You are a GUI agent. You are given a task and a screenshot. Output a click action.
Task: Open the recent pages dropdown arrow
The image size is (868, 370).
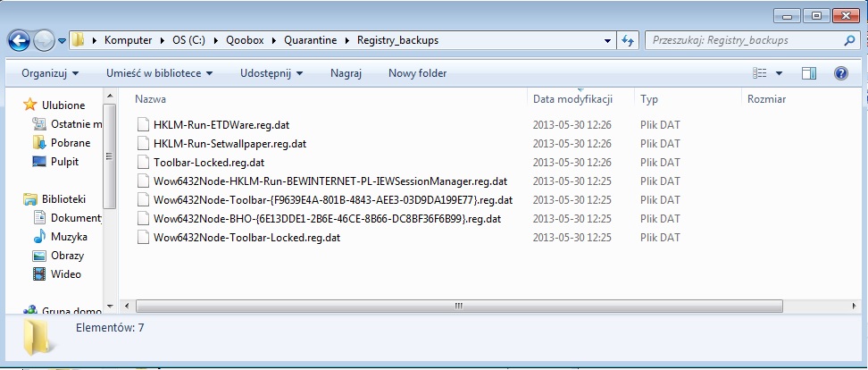click(x=62, y=41)
